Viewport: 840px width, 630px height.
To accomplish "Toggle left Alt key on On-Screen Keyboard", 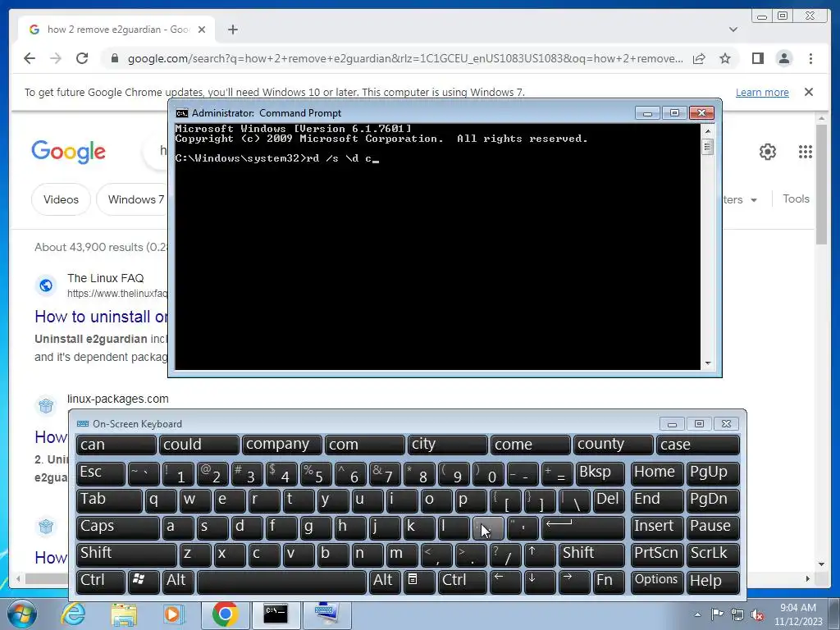I will click(178, 582).
